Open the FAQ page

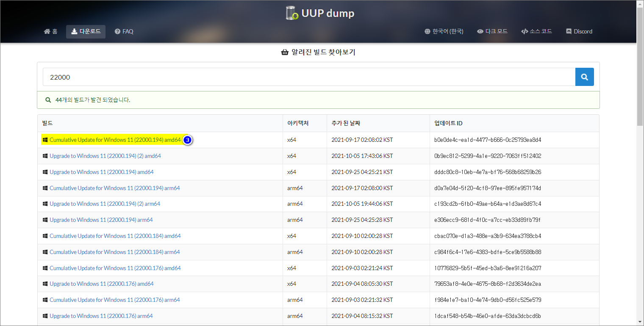124,31
